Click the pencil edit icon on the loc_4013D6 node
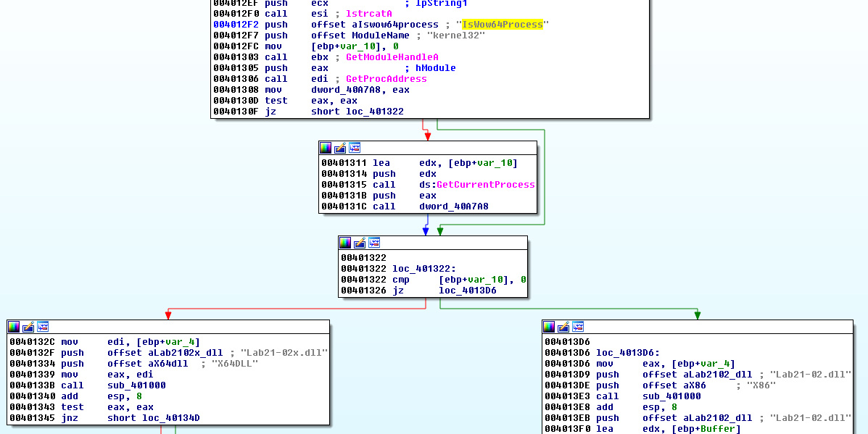This screenshot has width=868, height=434. (x=563, y=327)
